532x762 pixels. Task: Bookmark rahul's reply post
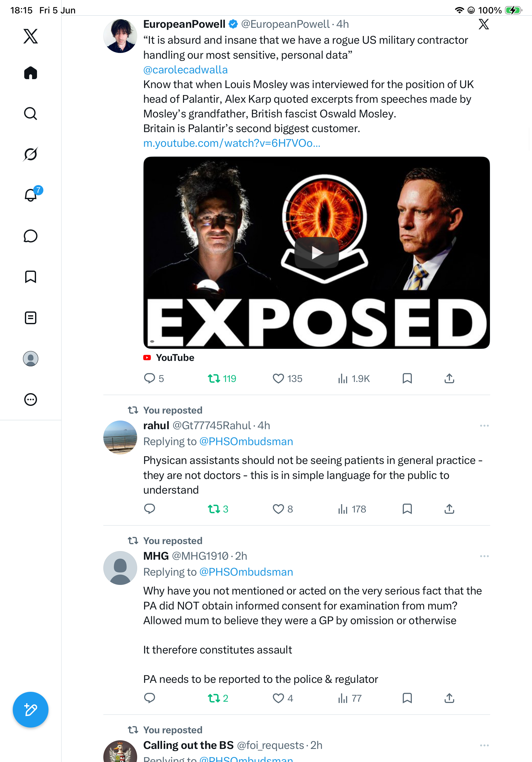click(407, 509)
